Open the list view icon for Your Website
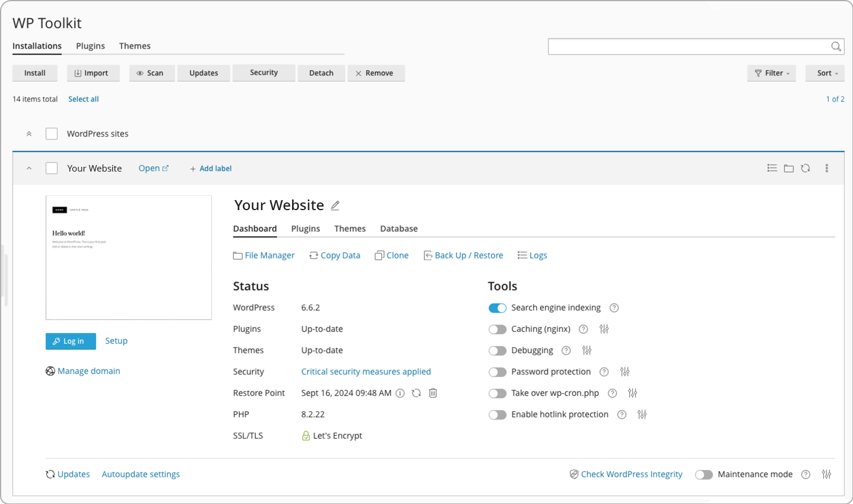 (772, 168)
